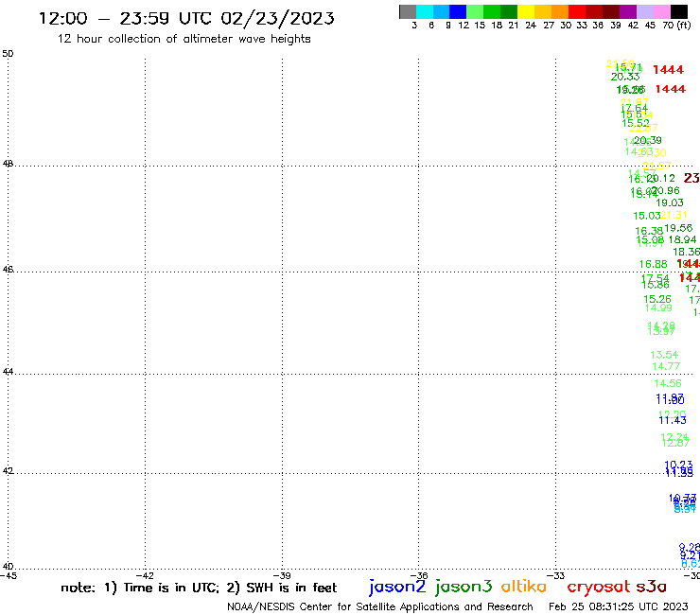Select the 15.03 wave height value

646,216
